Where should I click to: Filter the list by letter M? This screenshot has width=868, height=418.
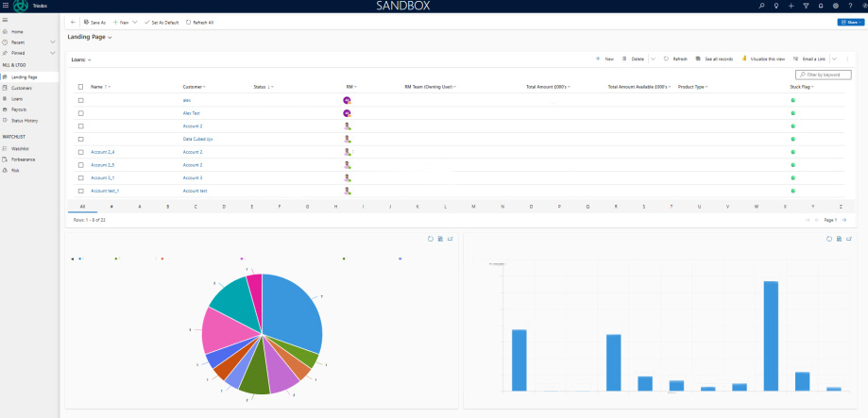(x=473, y=206)
